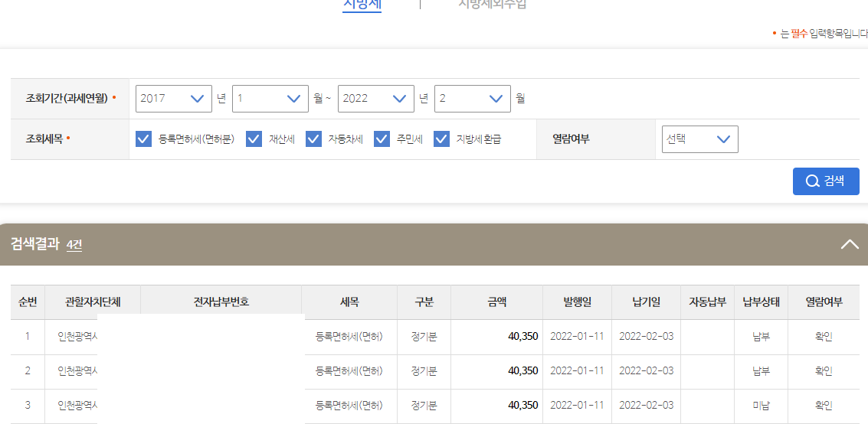Viewport: 868px width, 424px height.
Task: Click the 발행일 column header
Action: click(577, 302)
